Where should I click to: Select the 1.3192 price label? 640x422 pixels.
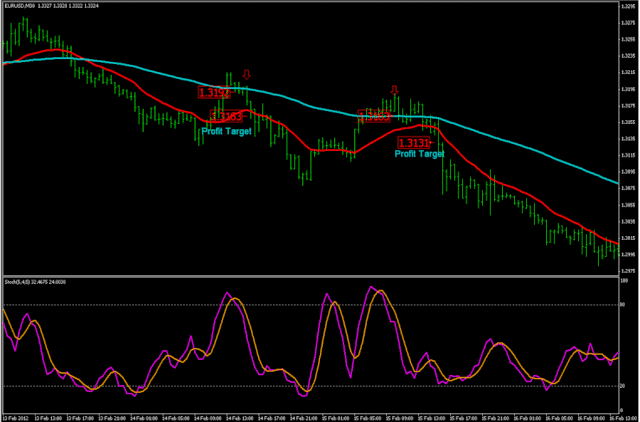tap(214, 93)
